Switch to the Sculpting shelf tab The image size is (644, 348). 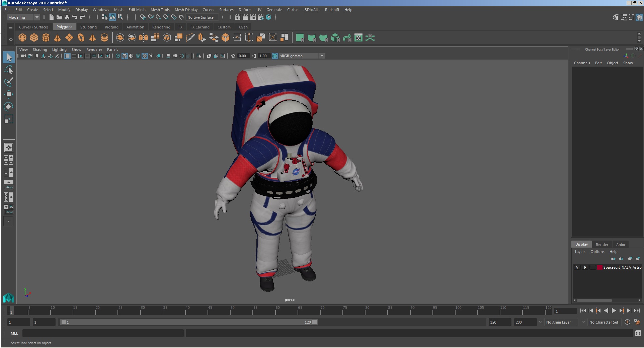click(x=88, y=27)
